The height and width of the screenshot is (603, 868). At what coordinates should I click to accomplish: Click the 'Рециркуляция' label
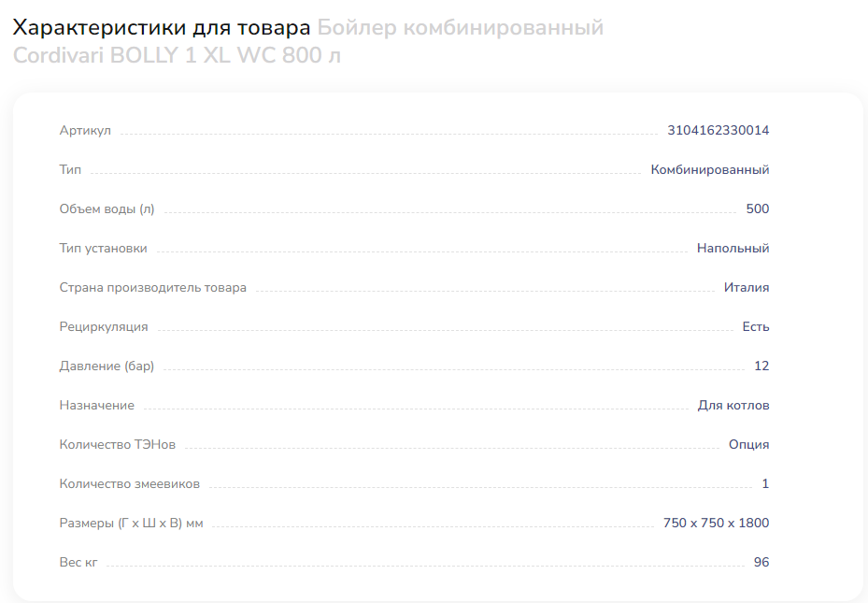pos(104,327)
